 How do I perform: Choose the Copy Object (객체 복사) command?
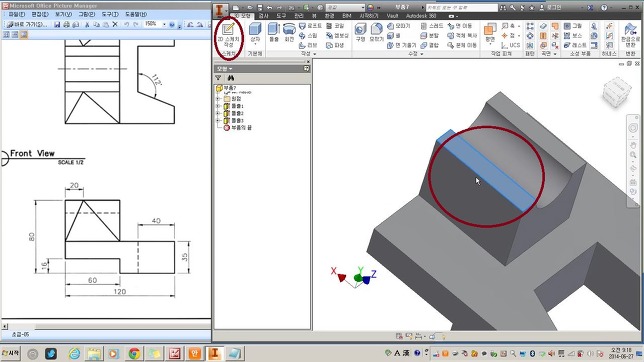coord(462,36)
